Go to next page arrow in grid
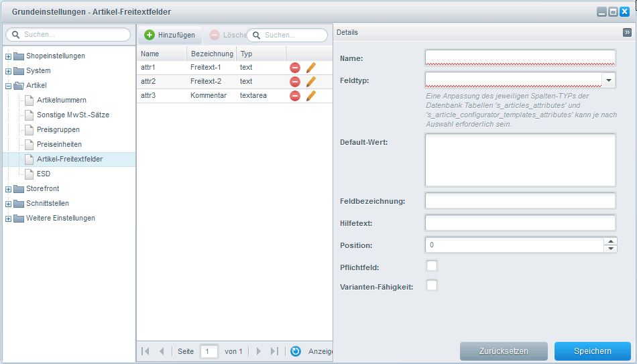637x364 pixels. [x=259, y=351]
